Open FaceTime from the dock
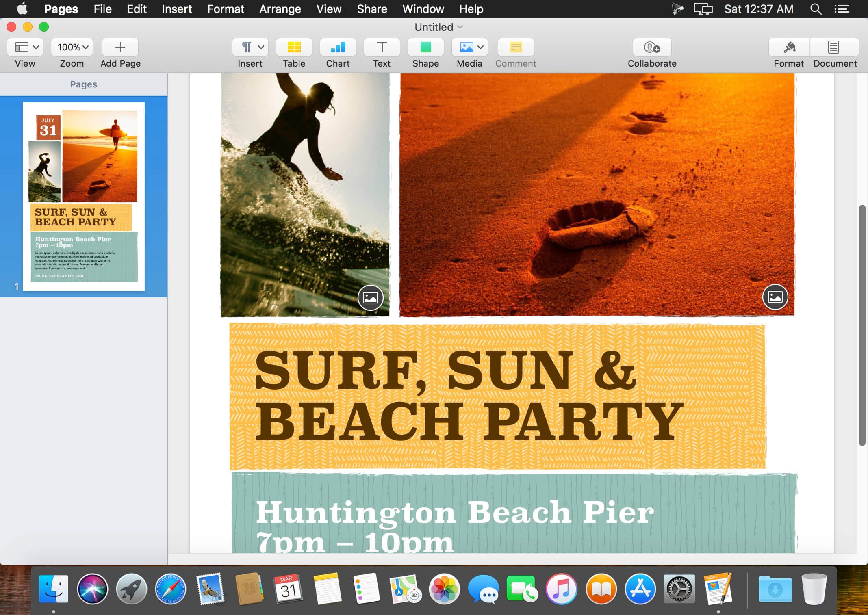Screen dimensions: 868x615 522,589
